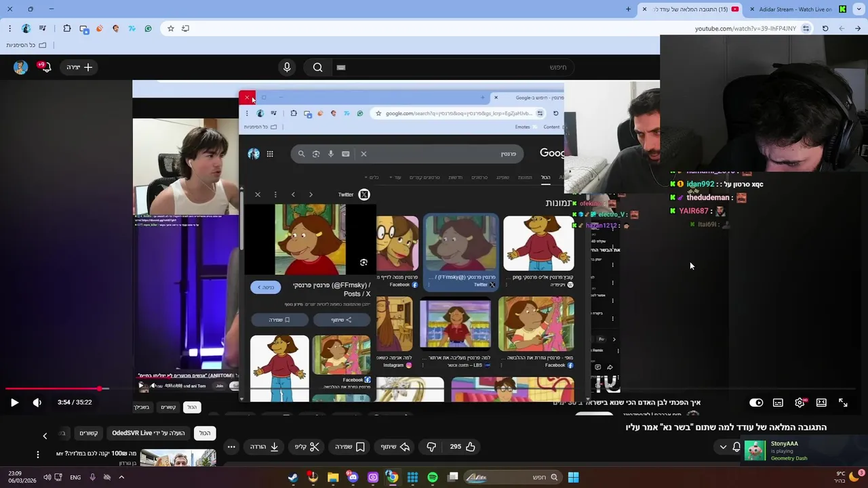Viewport: 868px width, 488px height.
Task: Click the video title text
Action: tap(726, 427)
